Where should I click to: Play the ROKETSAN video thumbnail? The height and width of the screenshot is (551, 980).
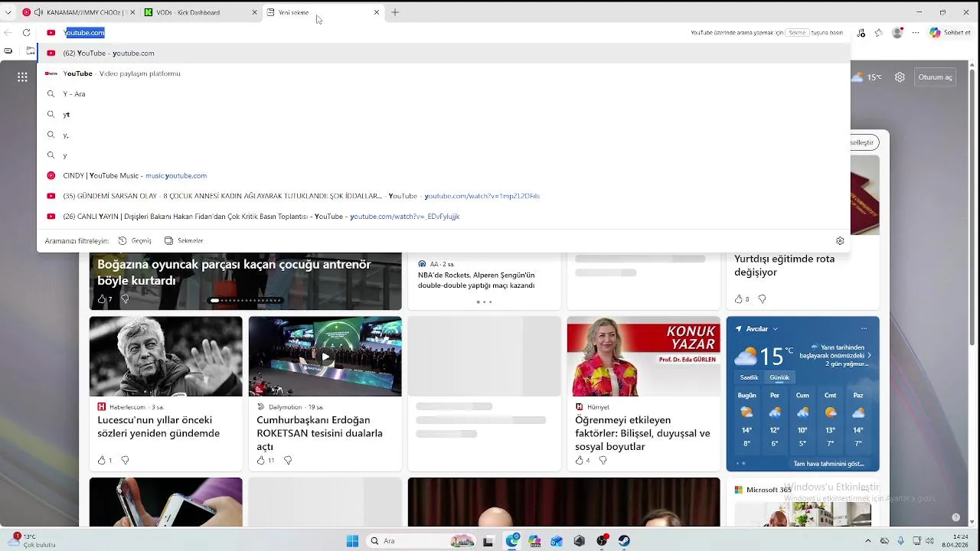pos(325,357)
